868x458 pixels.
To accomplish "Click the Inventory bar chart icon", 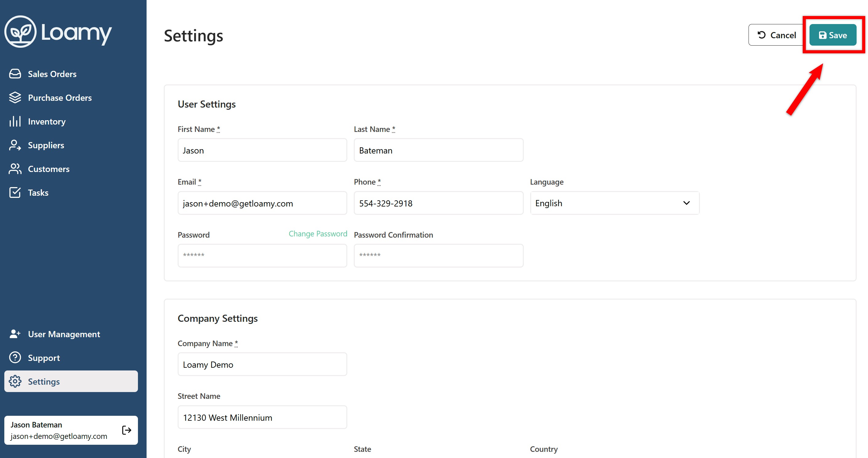I will [x=15, y=121].
